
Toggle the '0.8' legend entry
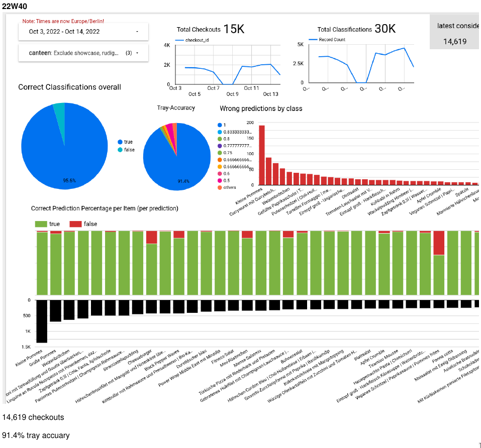(219, 139)
